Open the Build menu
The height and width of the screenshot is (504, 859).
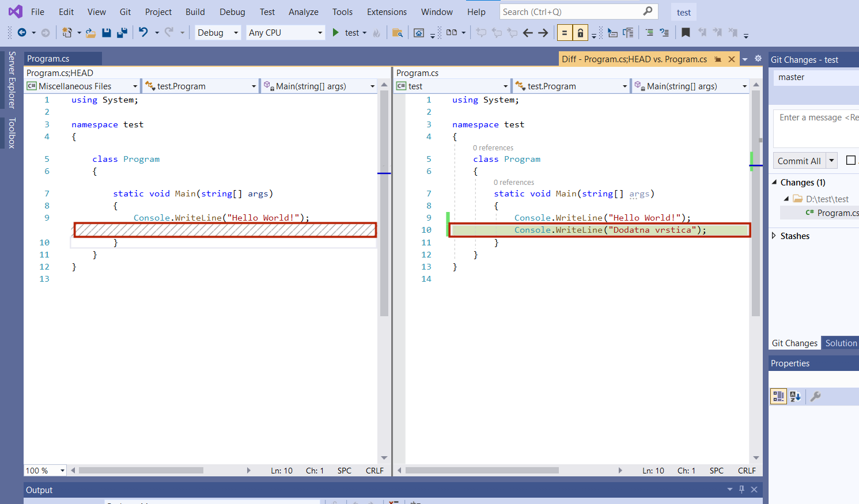pyautogui.click(x=195, y=12)
